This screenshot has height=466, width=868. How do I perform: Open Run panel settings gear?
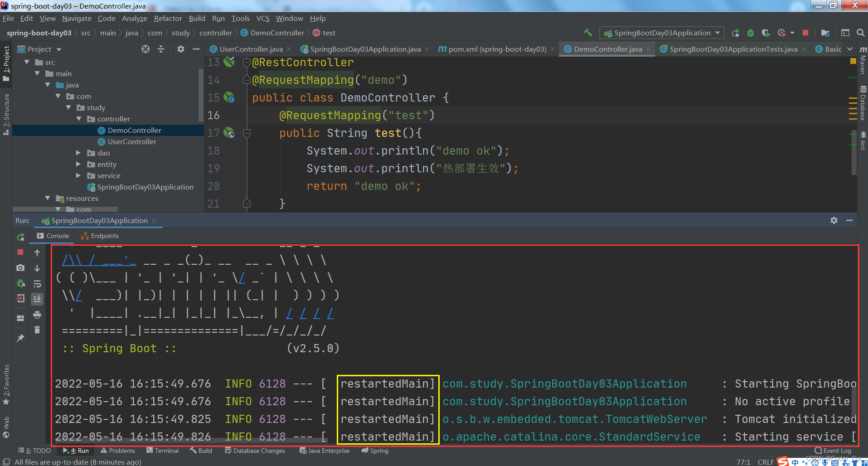834,220
